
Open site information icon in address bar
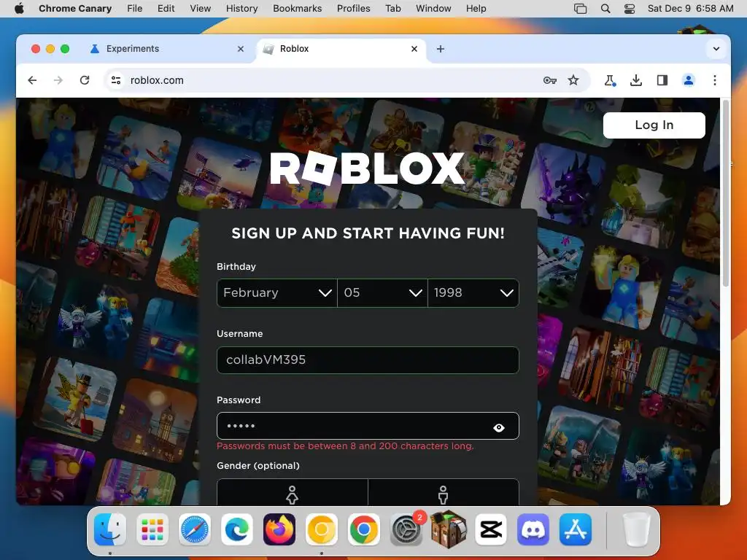point(116,80)
